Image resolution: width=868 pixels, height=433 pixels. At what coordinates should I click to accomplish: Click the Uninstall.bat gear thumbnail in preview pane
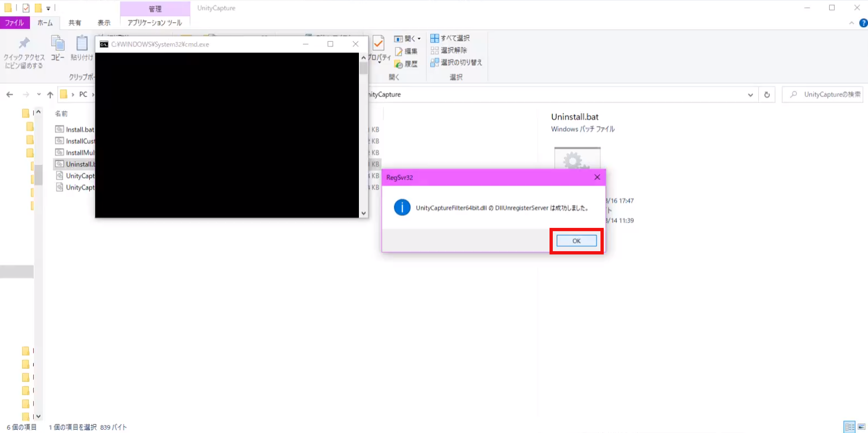coord(578,159)
